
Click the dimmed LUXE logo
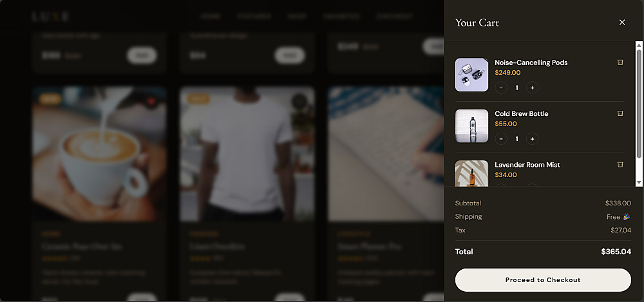(x=50, y=17)
